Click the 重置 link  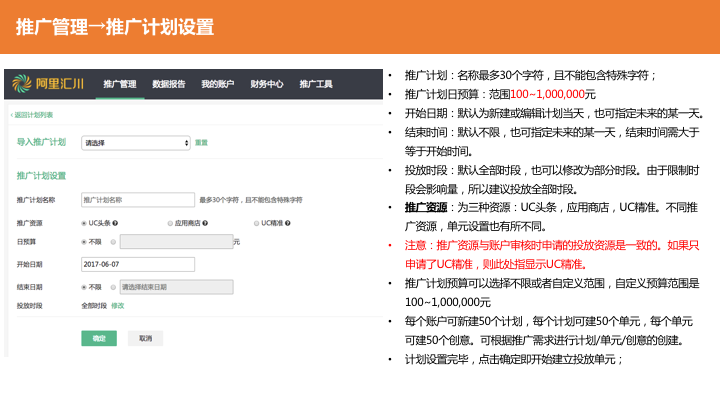tap(201, 143)
